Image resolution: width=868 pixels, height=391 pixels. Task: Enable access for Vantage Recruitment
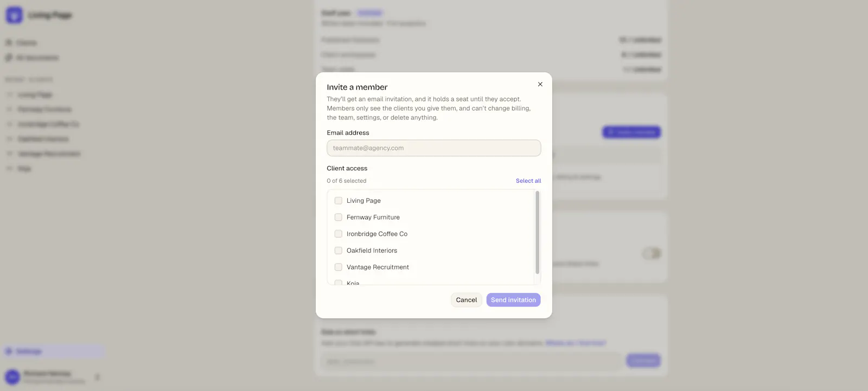(339, 267)
